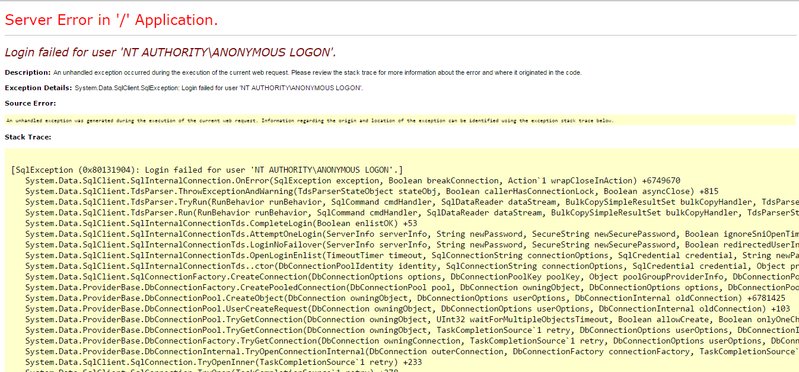This screenshot has width=799, height=372.
Task: Click the System.Data.SqlClient.SqlException details text
Action: [x=219, y=88]
